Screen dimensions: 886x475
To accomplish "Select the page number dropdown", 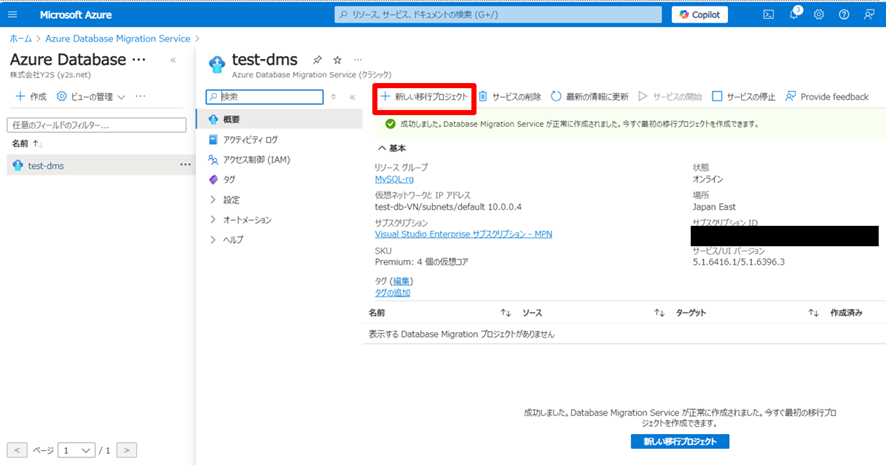I will point(76,450).
